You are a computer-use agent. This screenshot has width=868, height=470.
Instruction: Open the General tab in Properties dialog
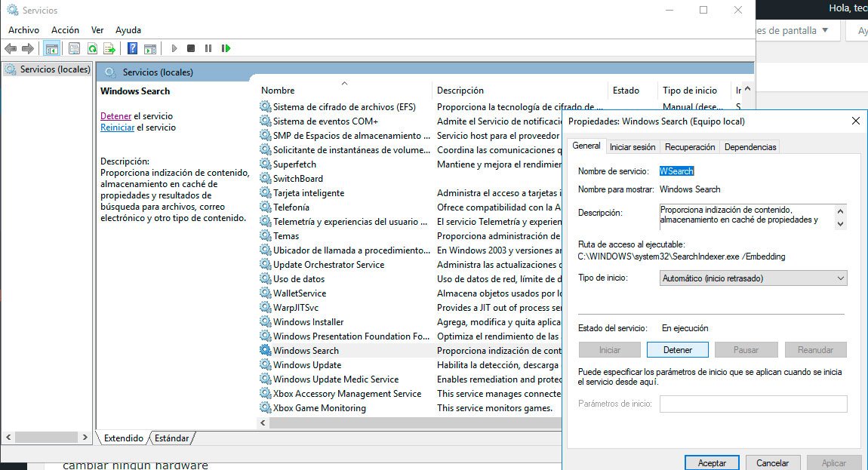pos(586,146)
